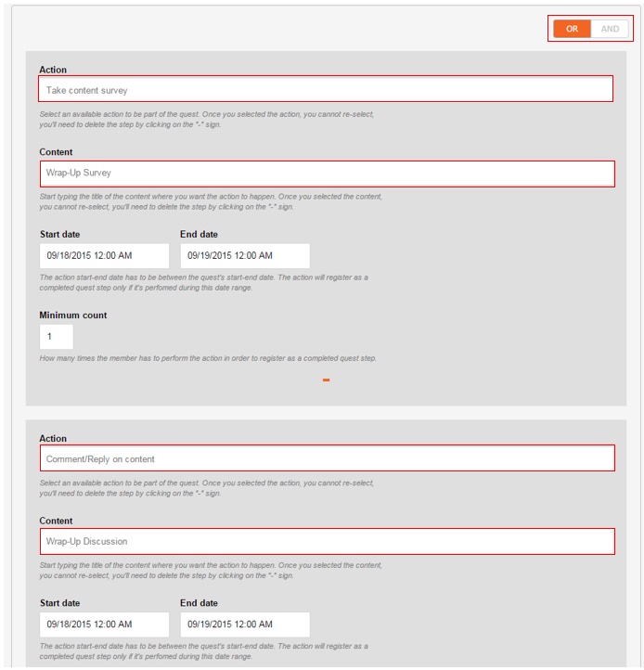644x670 pixels.
Task: Click the second step's 'Content' label
Action: [56, 521]
